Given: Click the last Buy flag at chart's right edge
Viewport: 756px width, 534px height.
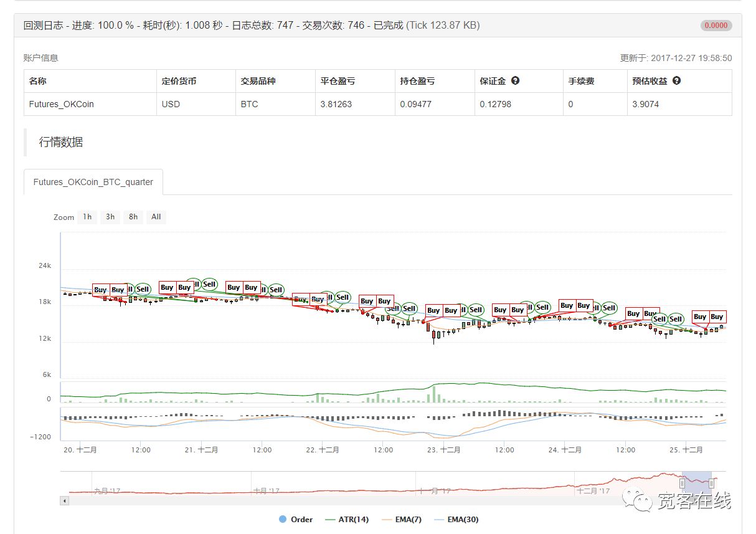Looking at the screenshot, I should pos(717,317).
